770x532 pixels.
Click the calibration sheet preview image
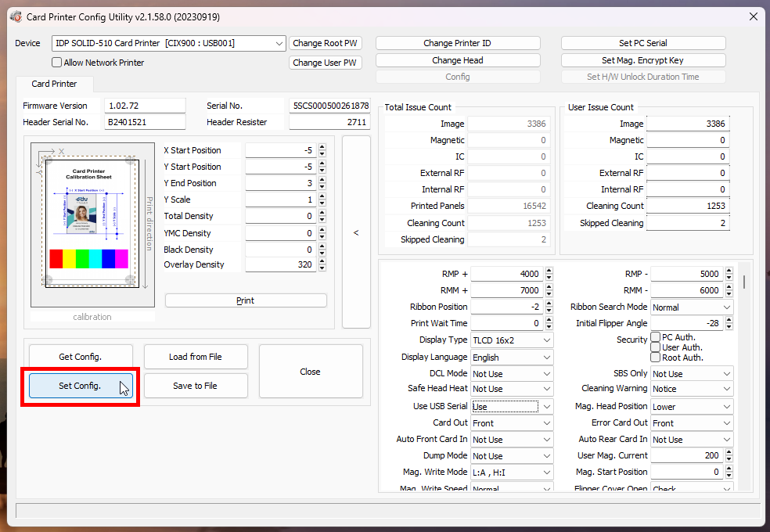pyautogui.click(x=92, y=225)
